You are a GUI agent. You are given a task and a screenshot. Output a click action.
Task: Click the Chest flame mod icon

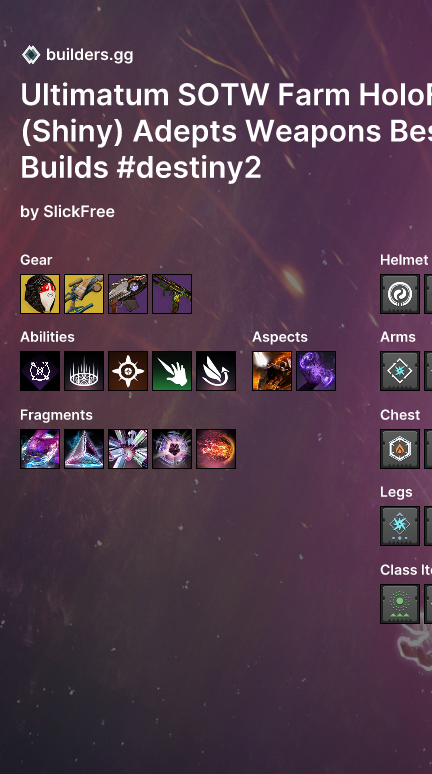coord(400,449)
